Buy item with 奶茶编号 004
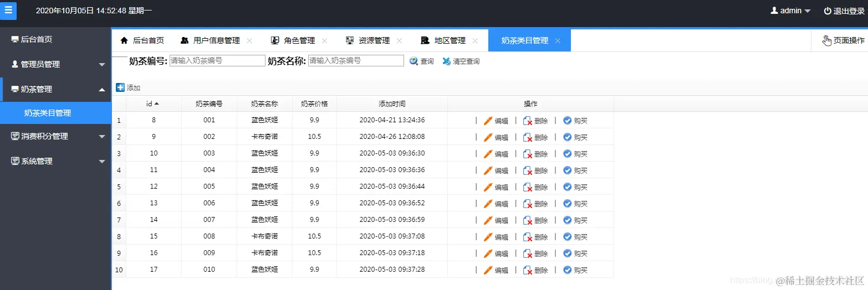 [575, 170]
